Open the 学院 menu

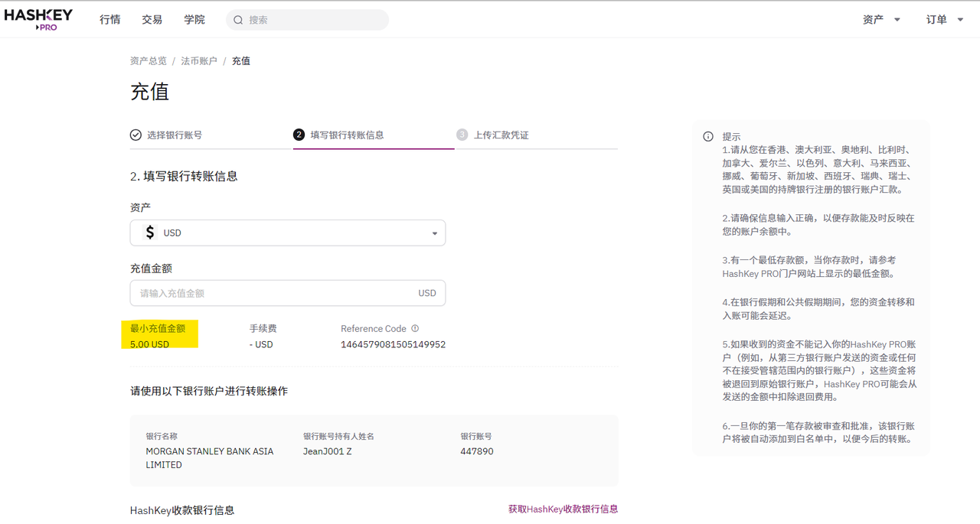[x=194, y=20]
